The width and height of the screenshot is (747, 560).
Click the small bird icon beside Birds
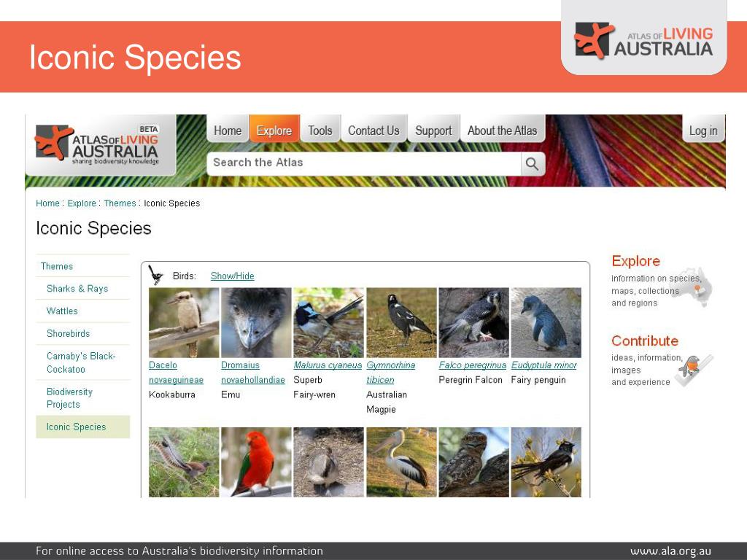(x=156, y=275)
